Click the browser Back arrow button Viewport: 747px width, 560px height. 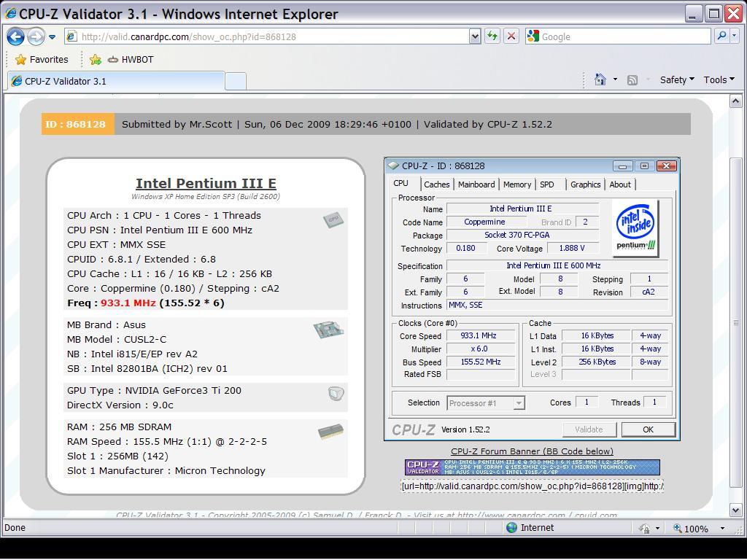[x=15, y=36]
